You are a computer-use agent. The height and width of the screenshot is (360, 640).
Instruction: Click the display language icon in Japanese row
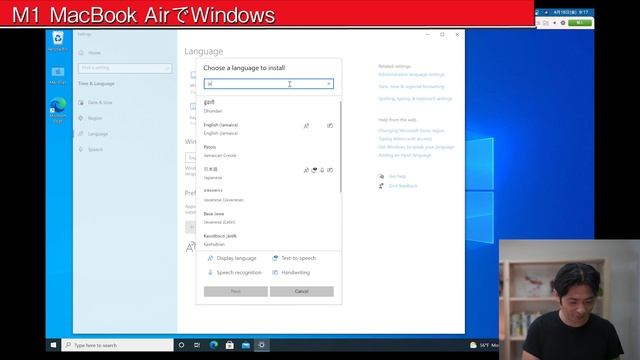(306, 170)
